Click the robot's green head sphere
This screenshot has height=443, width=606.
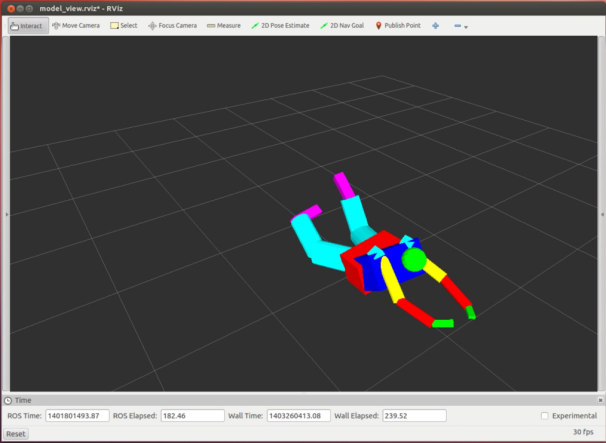(414, 259)
